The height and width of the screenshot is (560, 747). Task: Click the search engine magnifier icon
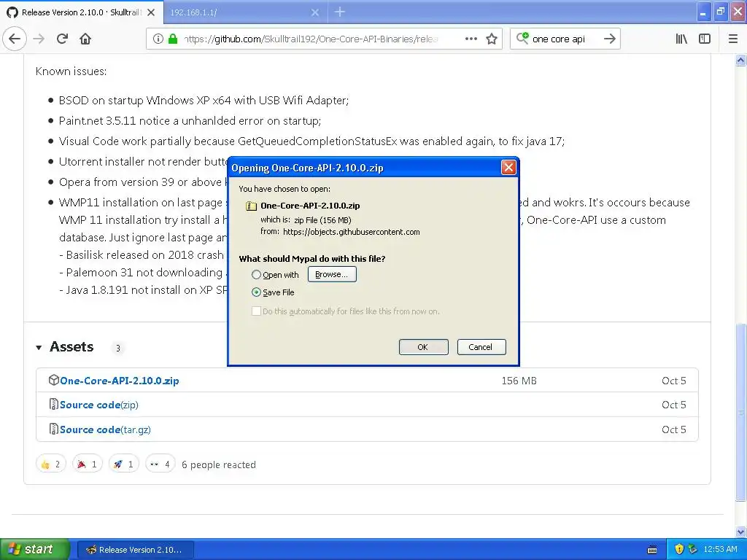click(522, 38)
